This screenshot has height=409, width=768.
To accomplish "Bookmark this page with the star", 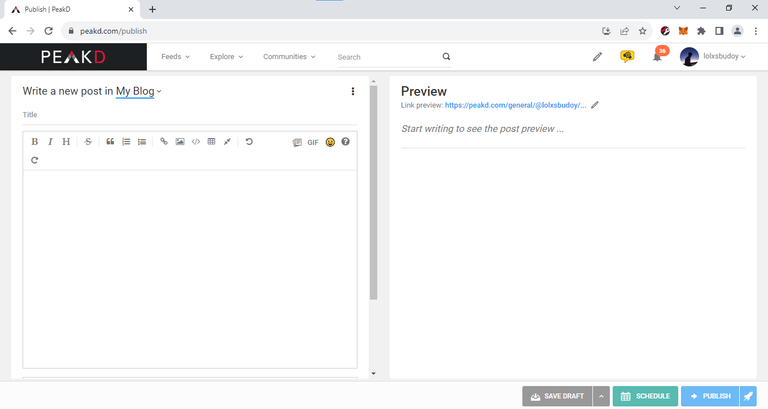I will point(642,31).
